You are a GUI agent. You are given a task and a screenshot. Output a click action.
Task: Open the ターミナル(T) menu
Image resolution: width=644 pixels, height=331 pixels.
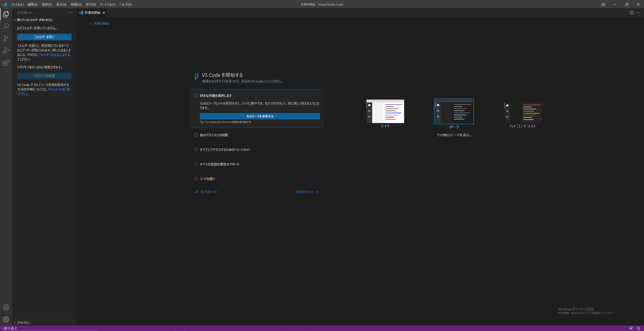108,5
